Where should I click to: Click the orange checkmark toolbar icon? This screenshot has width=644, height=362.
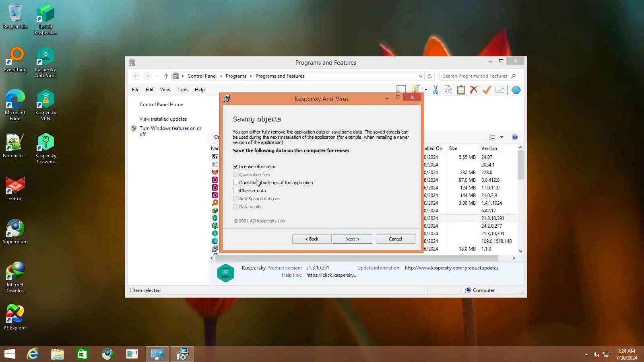(x=487, y=90)
